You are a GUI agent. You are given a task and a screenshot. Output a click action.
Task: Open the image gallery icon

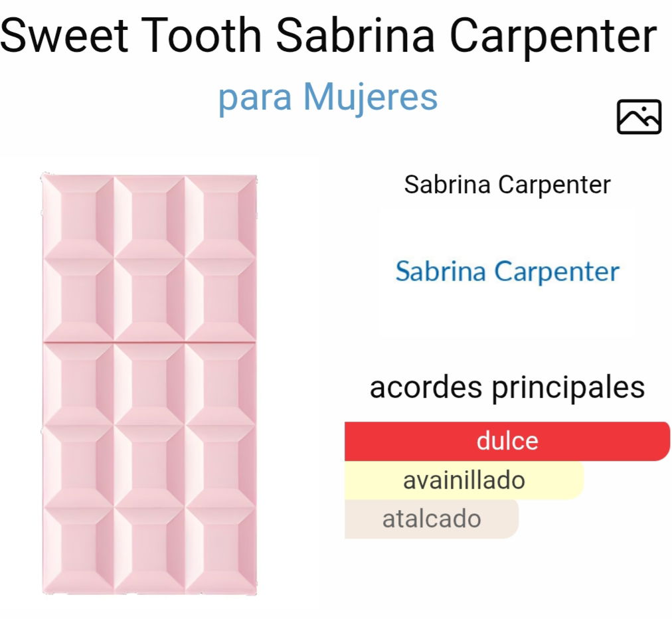coord(639,117)
